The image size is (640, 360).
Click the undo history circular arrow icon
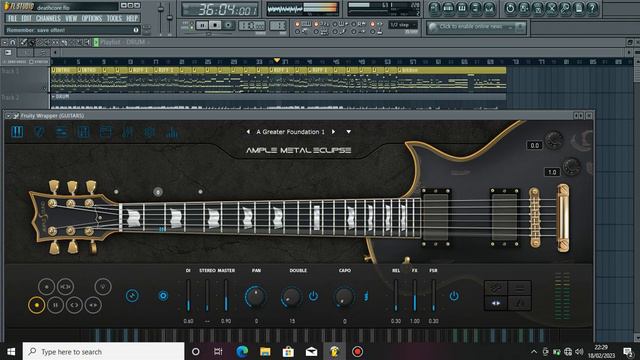pyautogui.click(x=510, y=8)
